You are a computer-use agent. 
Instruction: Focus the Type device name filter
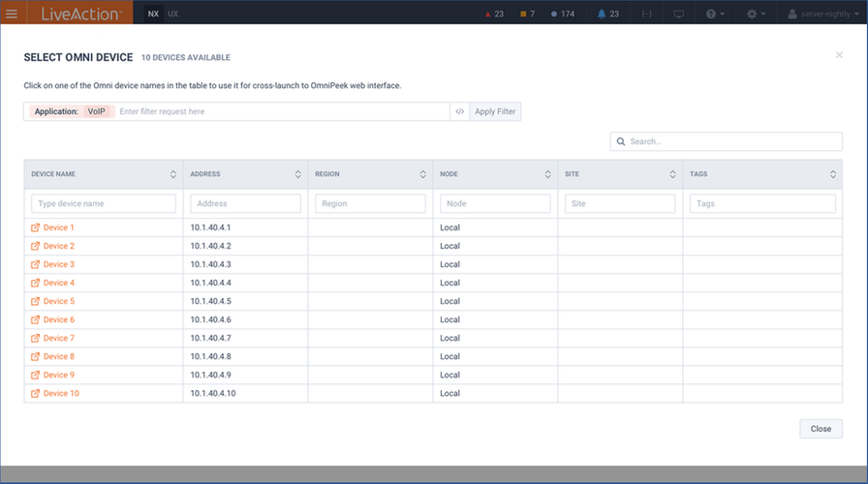pos(104,203)
